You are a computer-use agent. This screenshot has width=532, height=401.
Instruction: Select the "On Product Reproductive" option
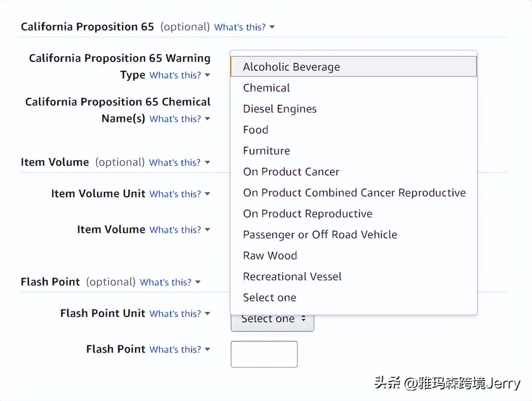tap(307, 214)
